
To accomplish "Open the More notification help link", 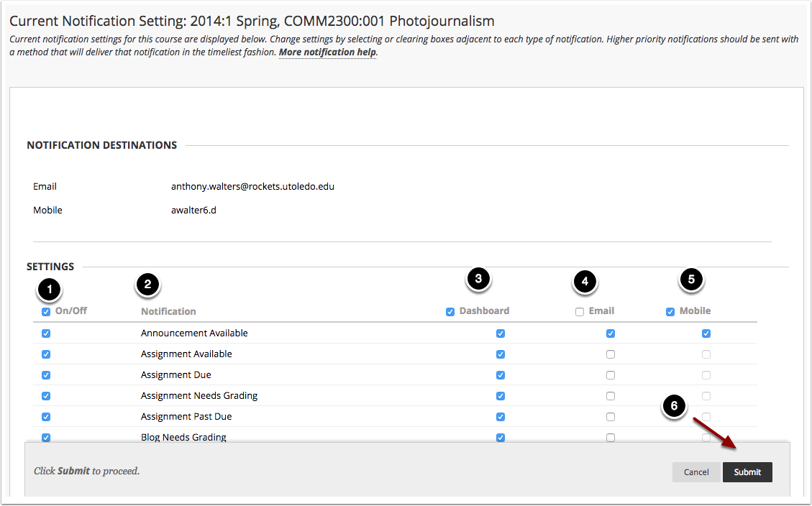I will [327, 52].
